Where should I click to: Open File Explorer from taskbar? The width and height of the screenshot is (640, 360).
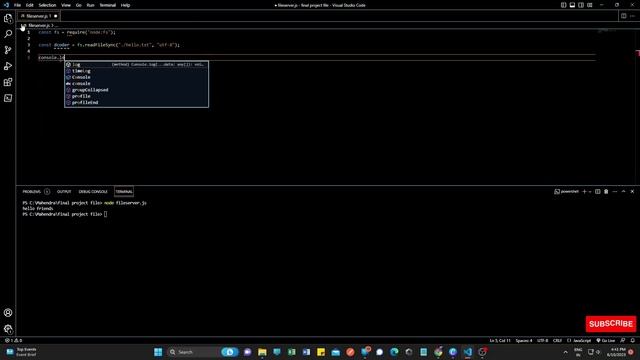tap(262, 352)
